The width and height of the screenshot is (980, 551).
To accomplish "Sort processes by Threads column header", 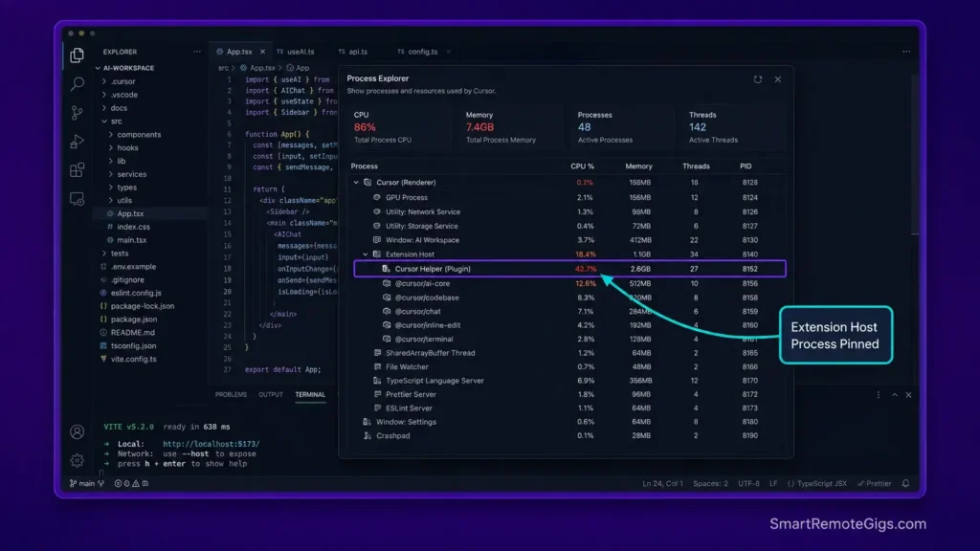I will 696,166.
